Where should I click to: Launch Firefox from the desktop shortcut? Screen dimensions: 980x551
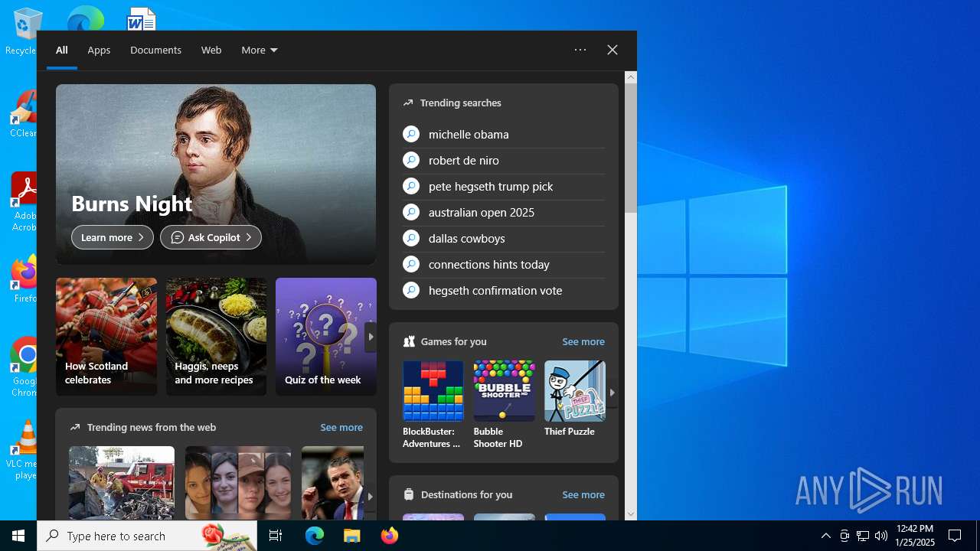[x=24, y=279]
